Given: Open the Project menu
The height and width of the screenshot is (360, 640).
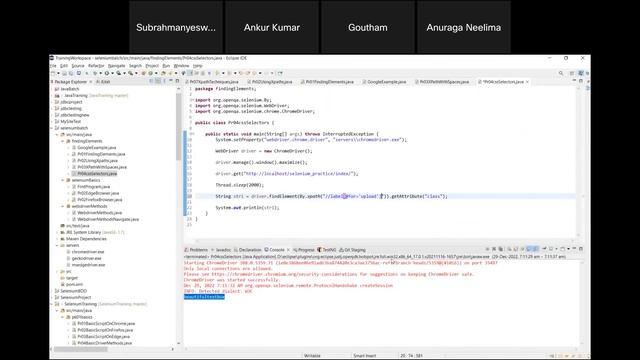Looking at the screenshot, I should click(x=152, y=66).
